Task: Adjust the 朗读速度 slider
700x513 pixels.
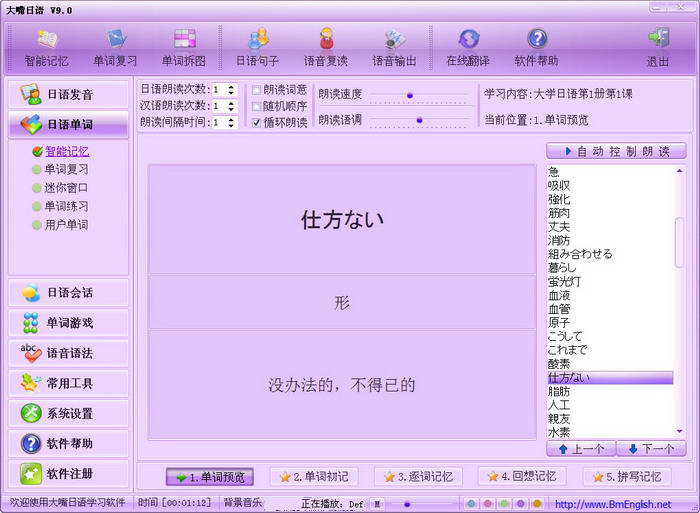Action: pos(409,95)
